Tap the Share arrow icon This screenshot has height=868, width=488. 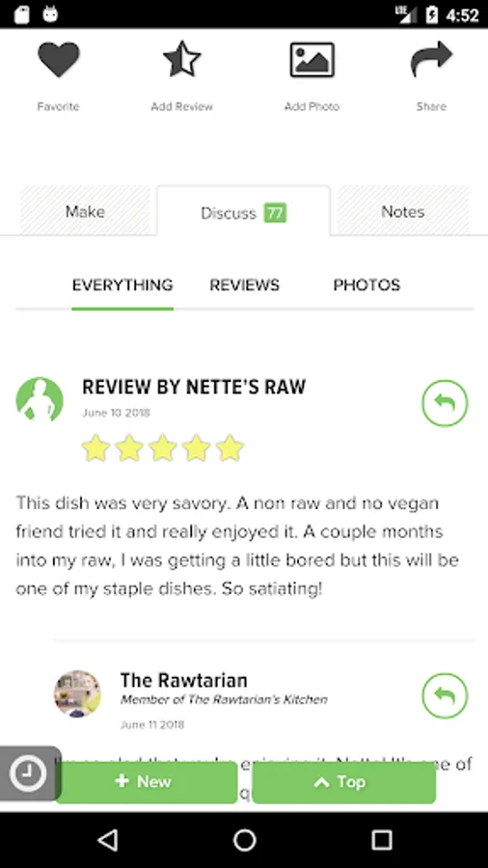(x=431, y=59)
